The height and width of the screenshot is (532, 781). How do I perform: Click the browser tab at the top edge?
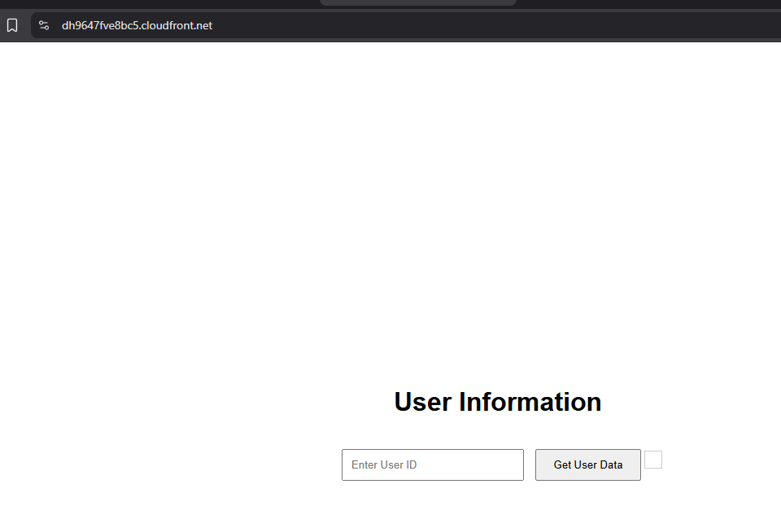click(x=417, y=2)
